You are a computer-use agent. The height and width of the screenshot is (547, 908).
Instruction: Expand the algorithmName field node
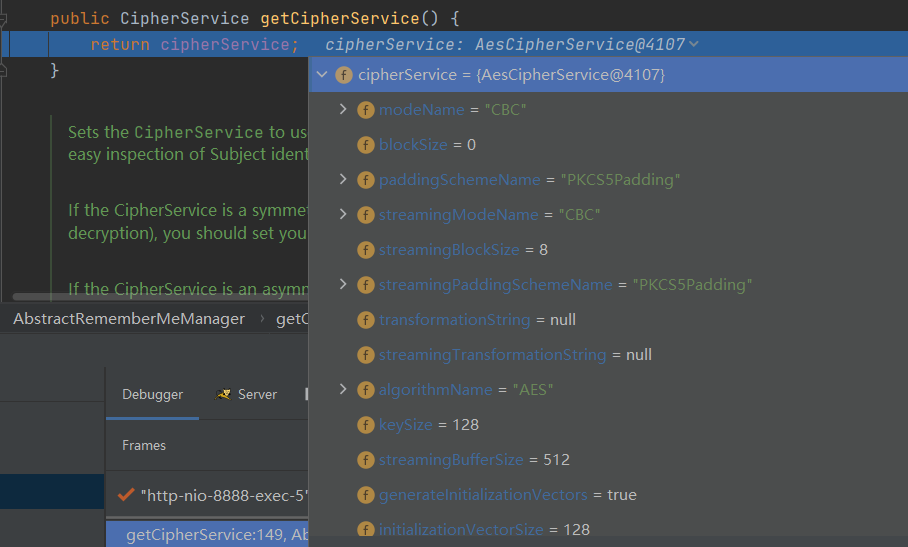coord(343,389)
